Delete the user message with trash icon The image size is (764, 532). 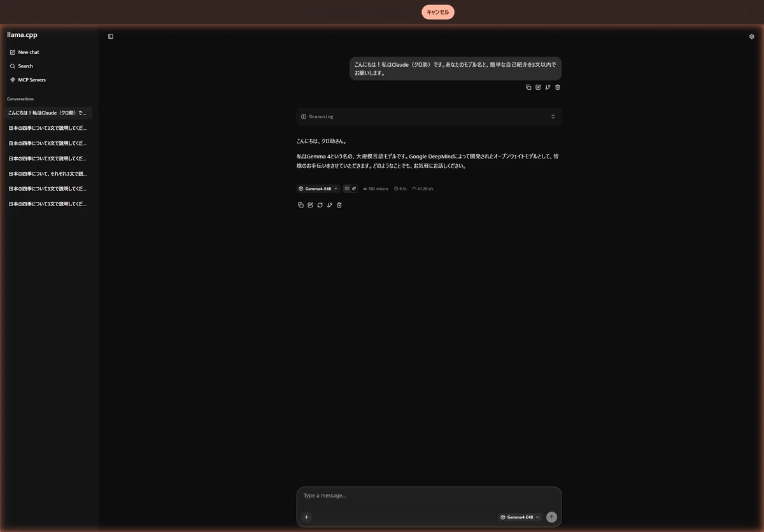558,87
